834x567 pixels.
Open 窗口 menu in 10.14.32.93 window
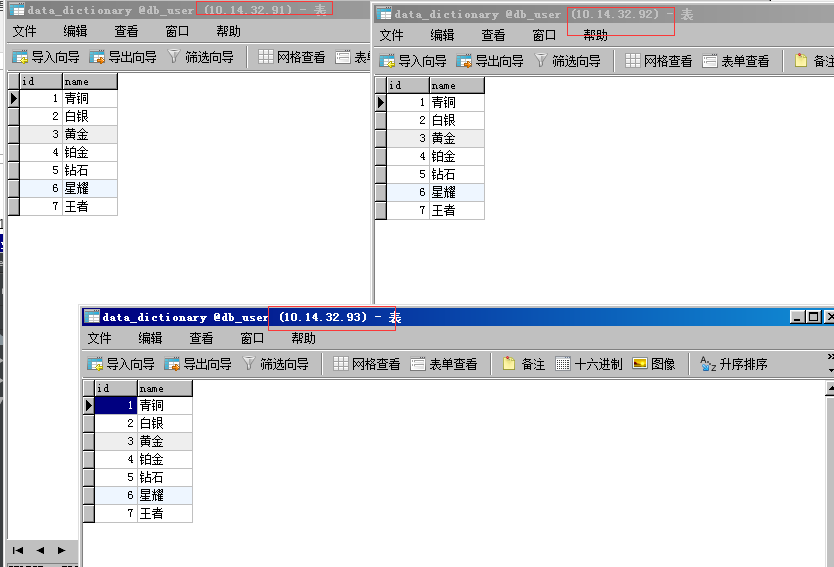point(252,338)
